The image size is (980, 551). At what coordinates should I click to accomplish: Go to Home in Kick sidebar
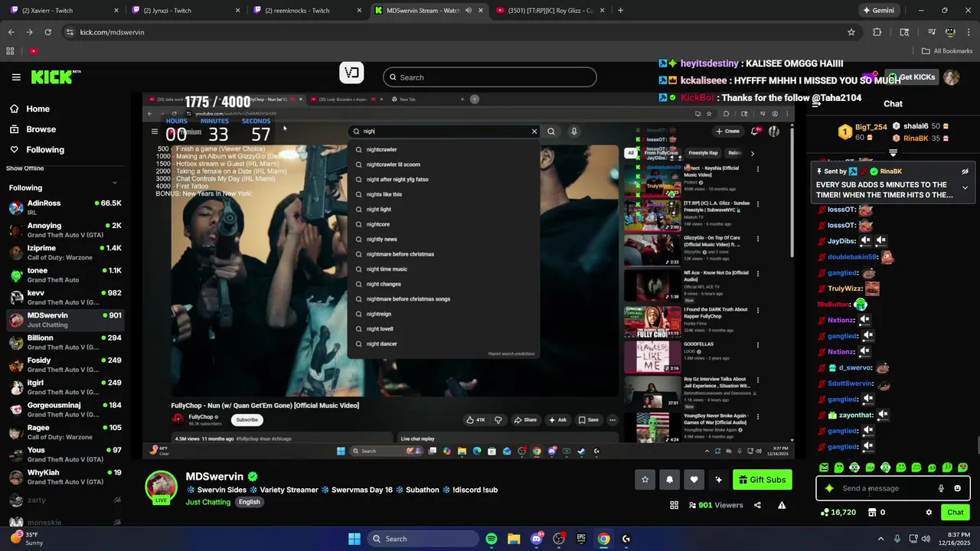pos(29,109)
